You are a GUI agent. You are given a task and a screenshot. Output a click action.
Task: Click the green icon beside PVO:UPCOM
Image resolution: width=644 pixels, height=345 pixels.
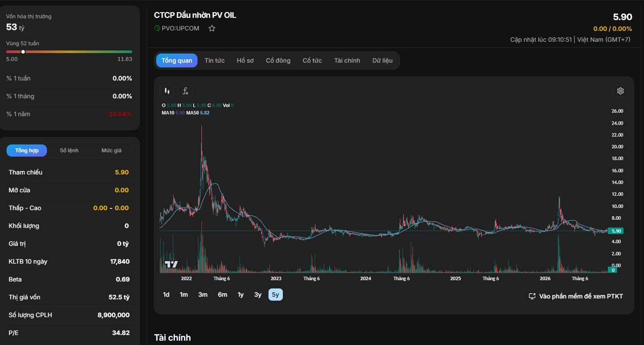click(157, 28)
